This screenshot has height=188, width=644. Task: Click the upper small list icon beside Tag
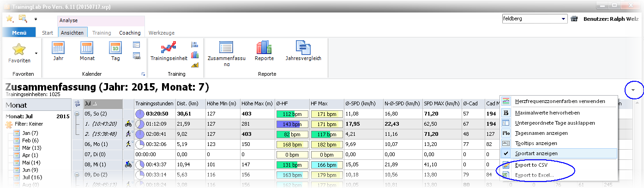(136, 45)
